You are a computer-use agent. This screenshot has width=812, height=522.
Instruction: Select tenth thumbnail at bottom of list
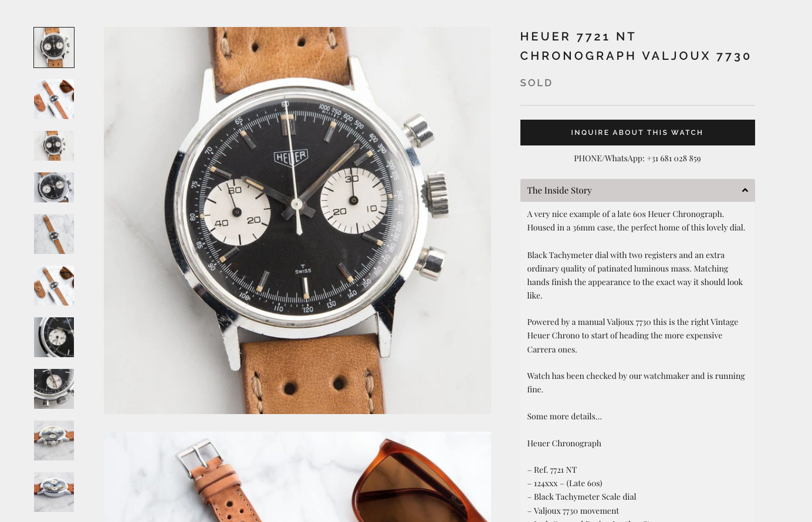[54, 492]
